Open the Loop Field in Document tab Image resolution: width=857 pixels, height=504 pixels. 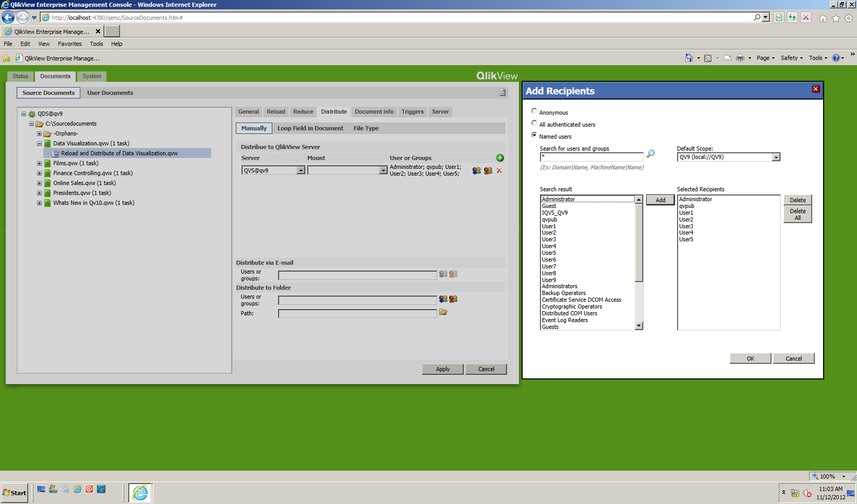[310, 128]
